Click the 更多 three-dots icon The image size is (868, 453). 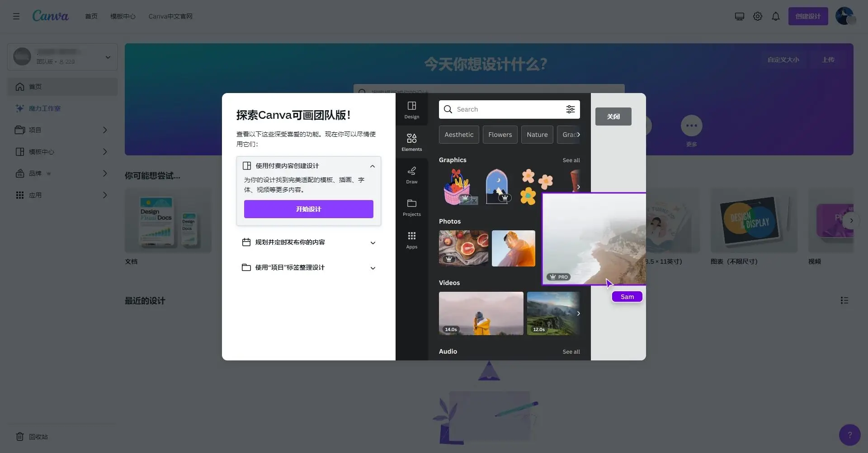[692, 126]
